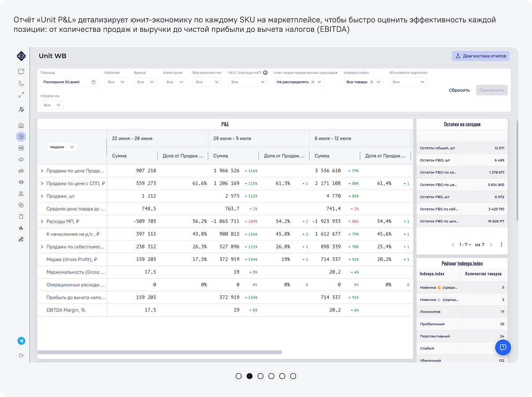
Task: Open the Неделя grouping dropdown
Action: (62, 147)
